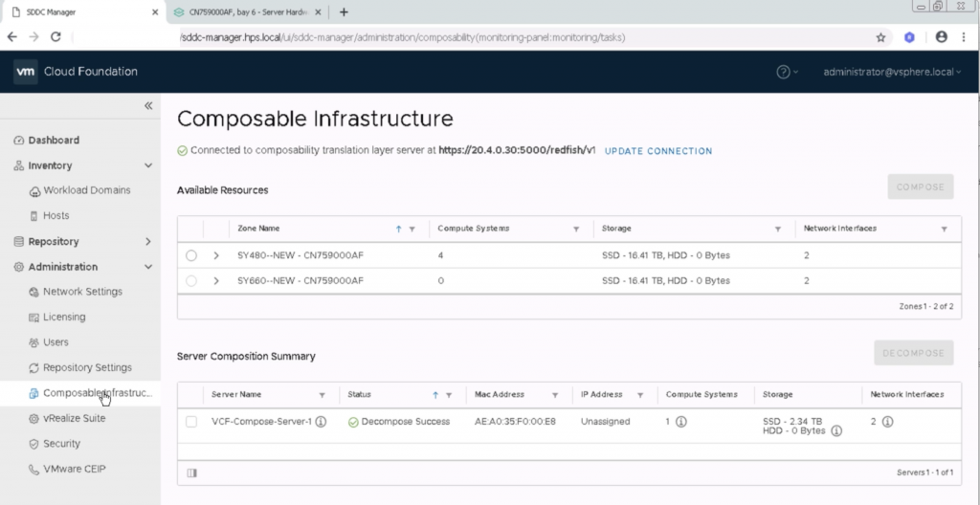
Task: Expand the Repository section chevron
Action: 148,241
